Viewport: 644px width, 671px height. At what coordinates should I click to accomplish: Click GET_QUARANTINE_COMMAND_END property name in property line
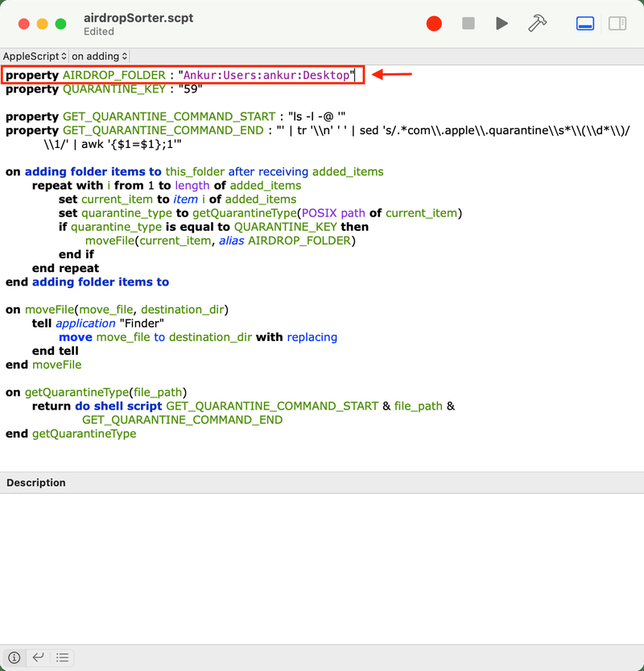click(x=163, y=130)
